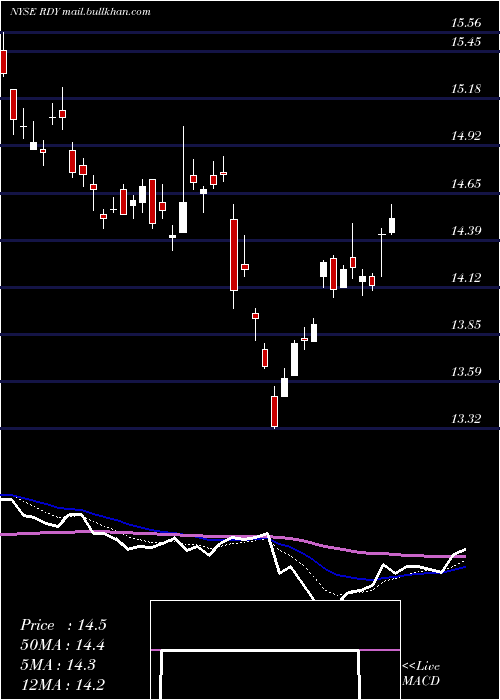The height and width of the screenshot is (700, 500).
Task: Select the 15.18 price axis label
Action: click(x=466, y=89)
